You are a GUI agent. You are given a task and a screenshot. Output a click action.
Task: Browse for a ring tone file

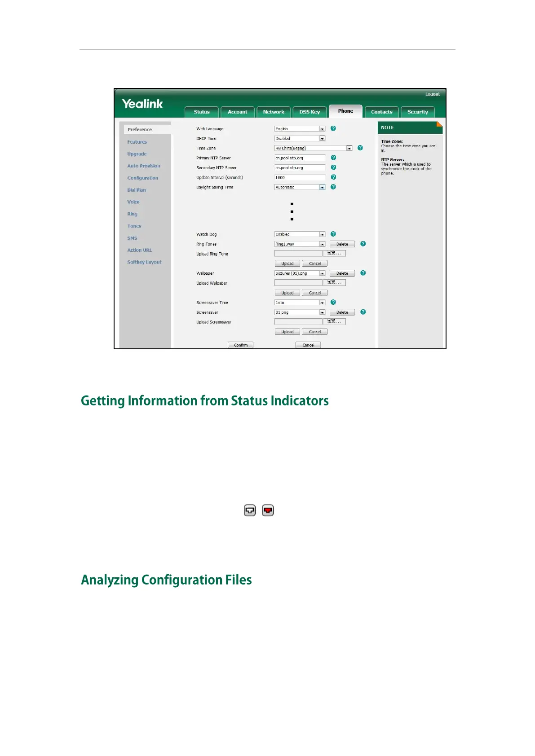point(334,253)
